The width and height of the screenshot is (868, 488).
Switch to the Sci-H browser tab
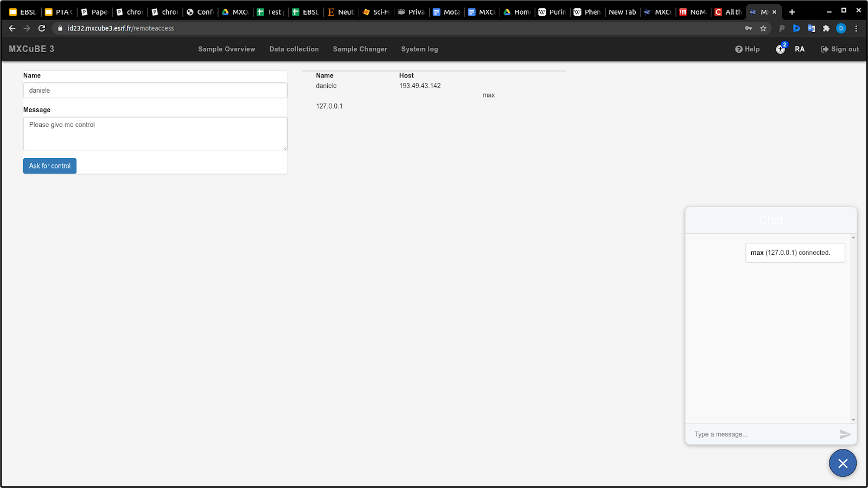376,12
